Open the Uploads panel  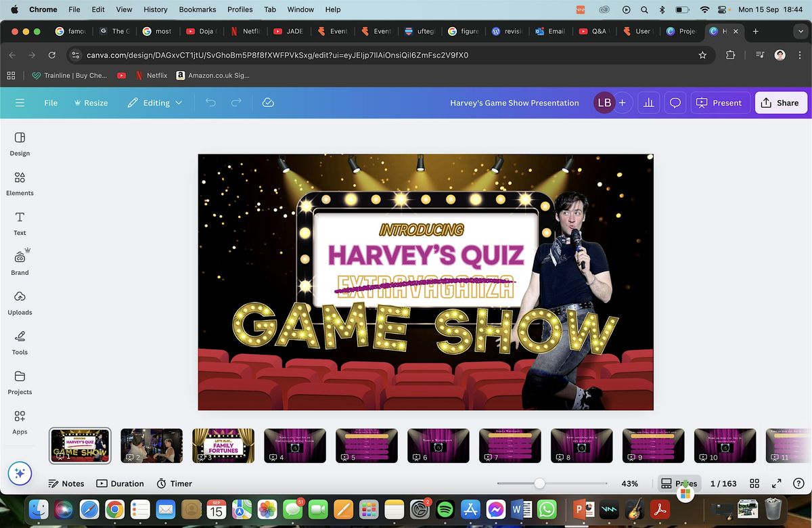coord(19,302)
